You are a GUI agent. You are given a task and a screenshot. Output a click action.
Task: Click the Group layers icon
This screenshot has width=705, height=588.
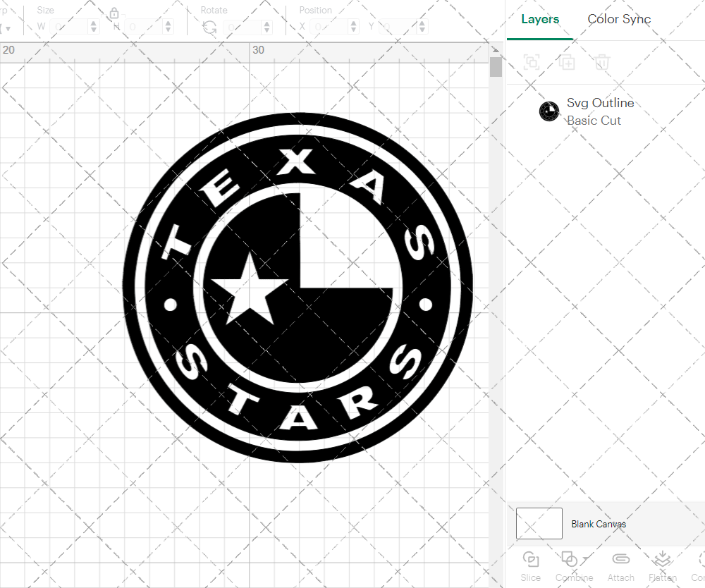tap(532, 61)
